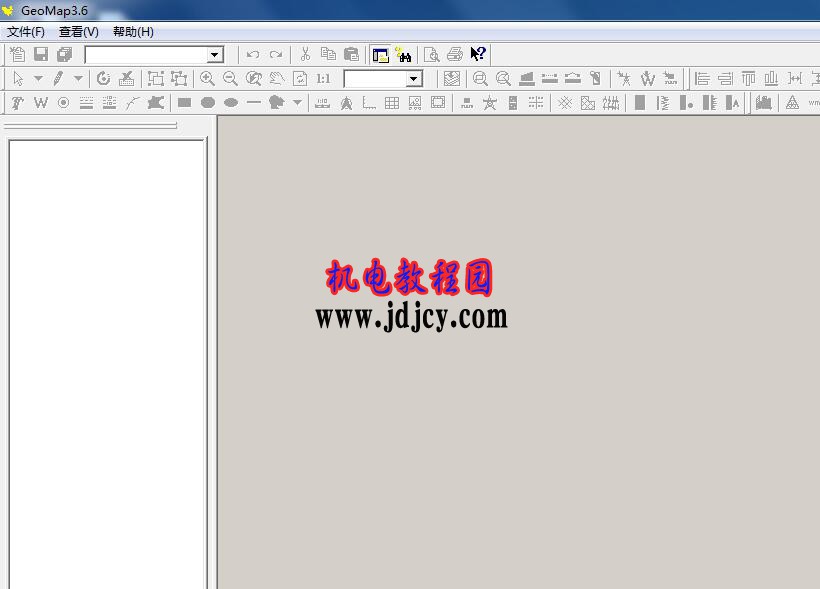This screenshot has height=589, width=820.
Task: Select the filled rectangle shape tool
Action: pyautogui.click(x=185, y=103)
